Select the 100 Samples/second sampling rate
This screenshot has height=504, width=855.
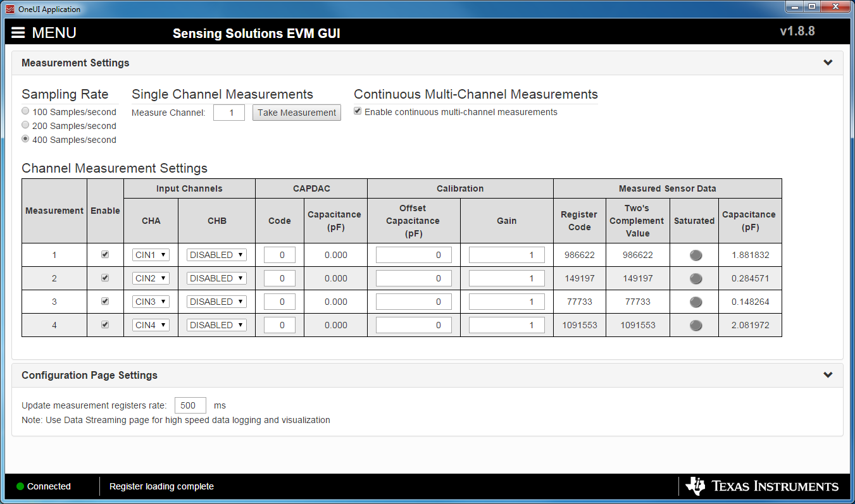[25, 111]
